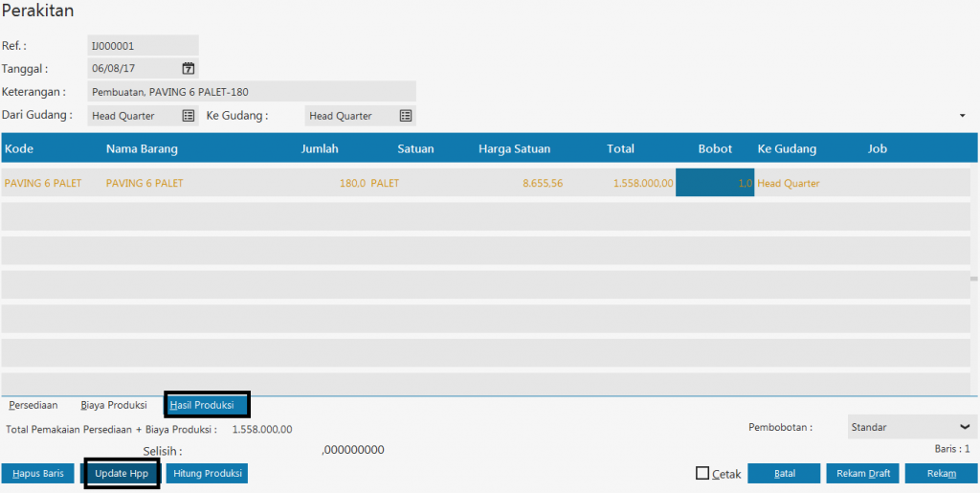This screenshot has height=493, width=980.
Task: Click the Rekam button to save
Action: coord(941,474)
